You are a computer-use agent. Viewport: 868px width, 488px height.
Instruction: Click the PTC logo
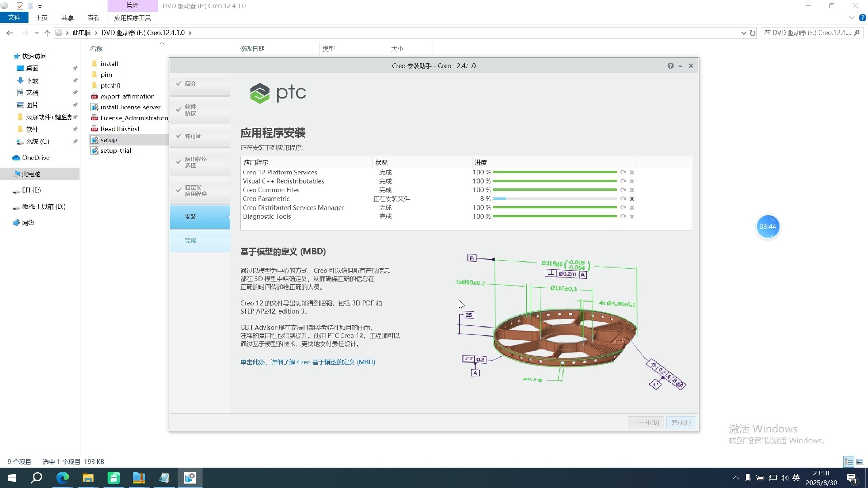pos(278,93)
